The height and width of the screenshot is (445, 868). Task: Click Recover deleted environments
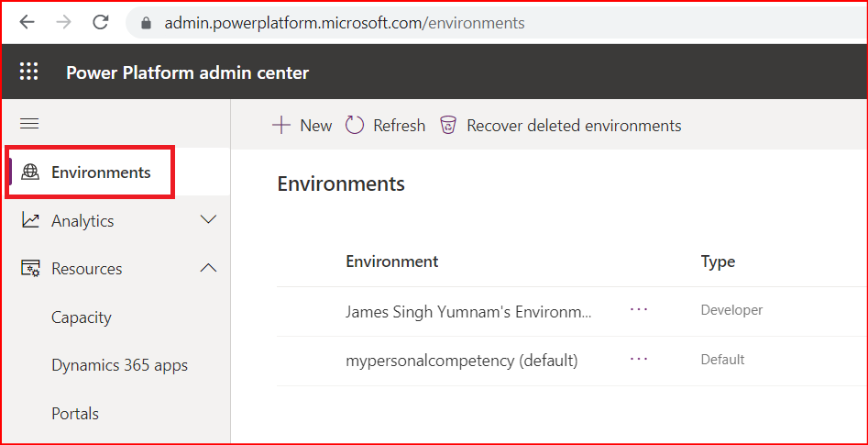560,126
